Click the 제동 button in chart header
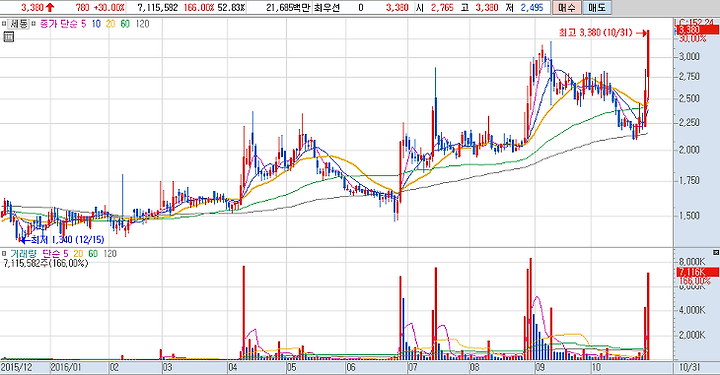 click(x=19, y=24)
